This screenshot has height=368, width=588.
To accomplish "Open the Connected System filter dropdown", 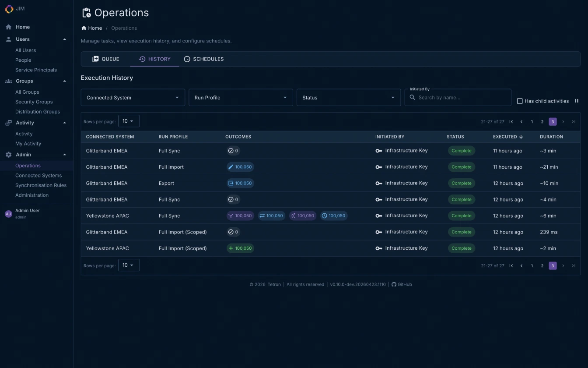I will [133, 97].
